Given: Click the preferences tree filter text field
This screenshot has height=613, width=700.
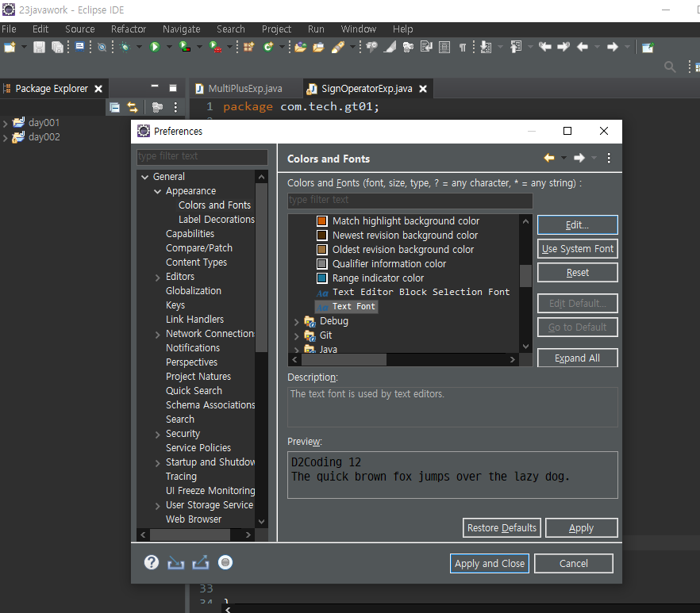Looking at the screenshot, I should tap(202, 156).
